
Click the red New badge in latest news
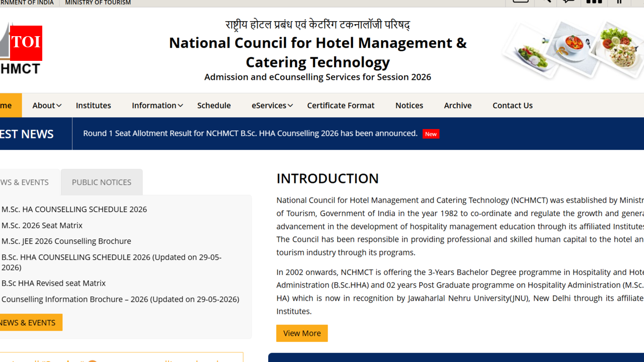tap(431, 134)
